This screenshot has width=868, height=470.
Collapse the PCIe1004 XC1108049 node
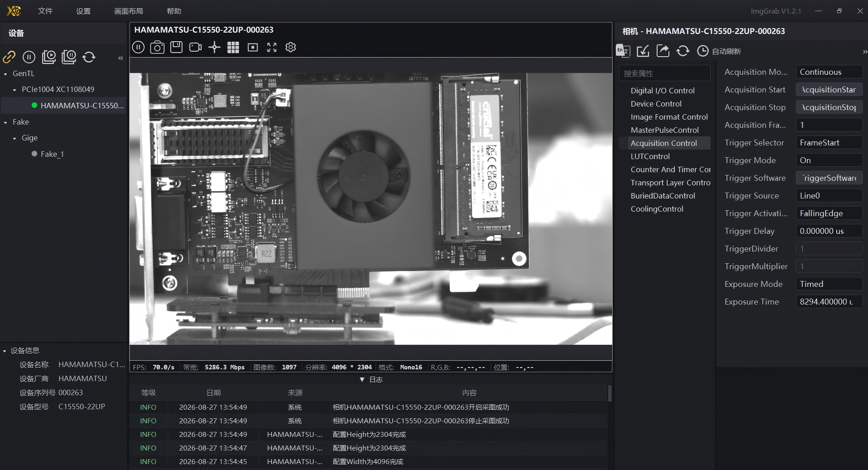pos(15,90)
